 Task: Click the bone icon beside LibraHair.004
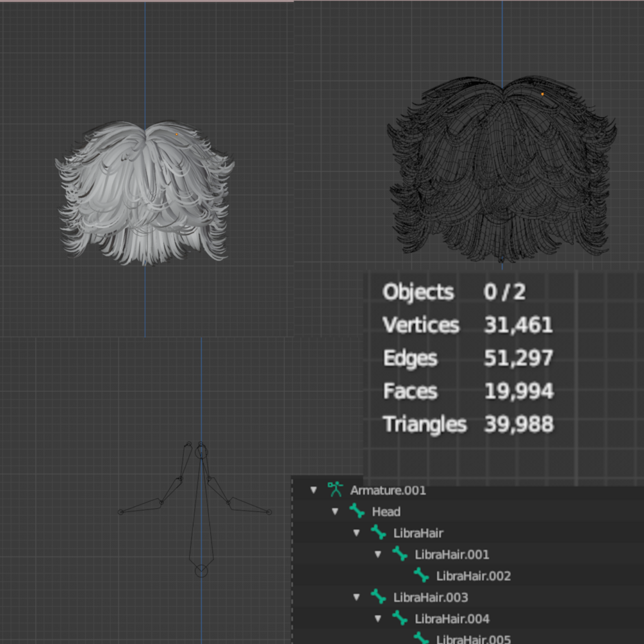pyautogui.click(x=400, y=618)
